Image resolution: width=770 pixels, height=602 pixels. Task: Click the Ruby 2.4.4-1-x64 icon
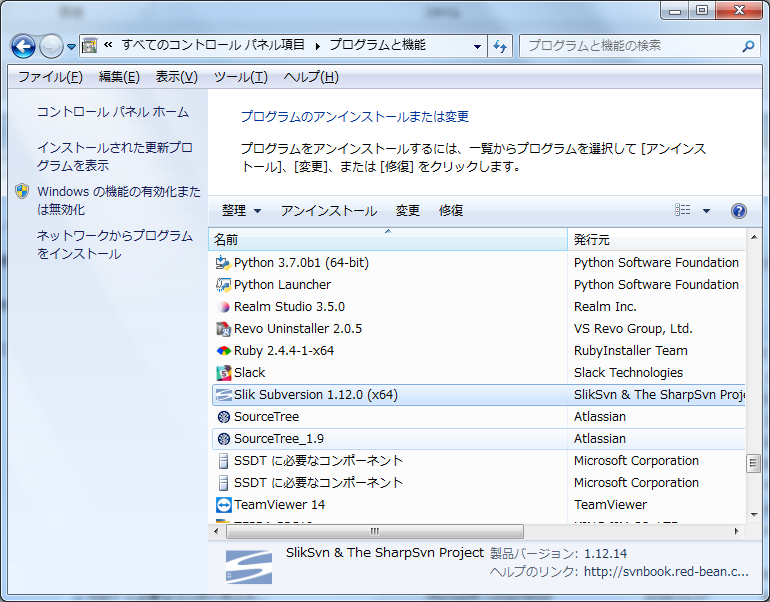[x=224, y=351]
